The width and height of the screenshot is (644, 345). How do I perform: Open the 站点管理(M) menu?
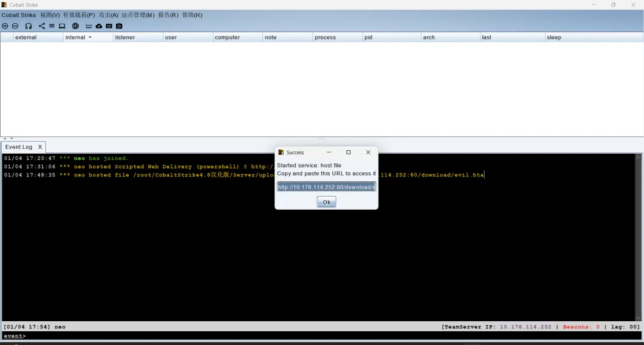click(x=138, y=15)
